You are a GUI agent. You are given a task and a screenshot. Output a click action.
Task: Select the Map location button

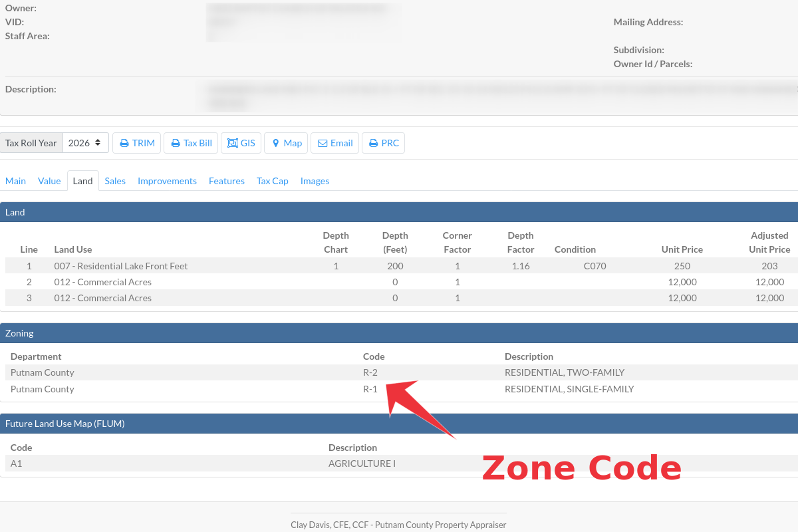click(285, 142)
